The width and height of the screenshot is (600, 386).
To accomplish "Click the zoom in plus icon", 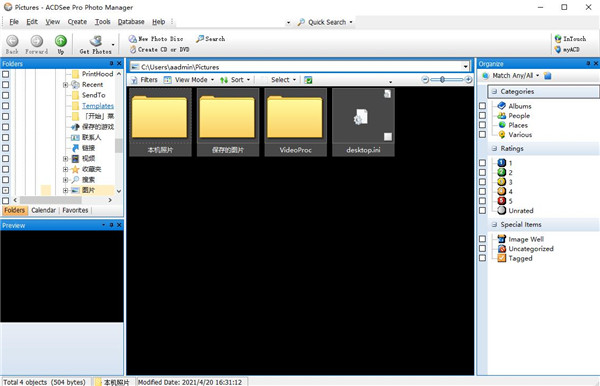I will 468,80.
